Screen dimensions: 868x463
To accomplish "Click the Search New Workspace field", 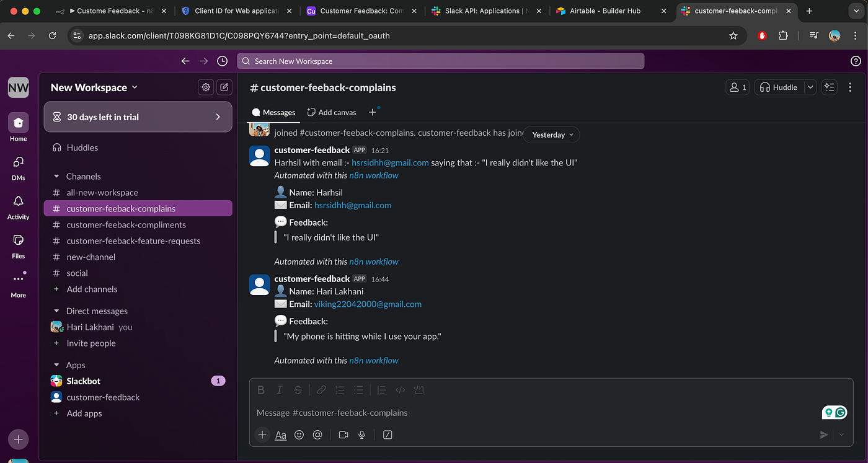I will [x=440, y=61].
